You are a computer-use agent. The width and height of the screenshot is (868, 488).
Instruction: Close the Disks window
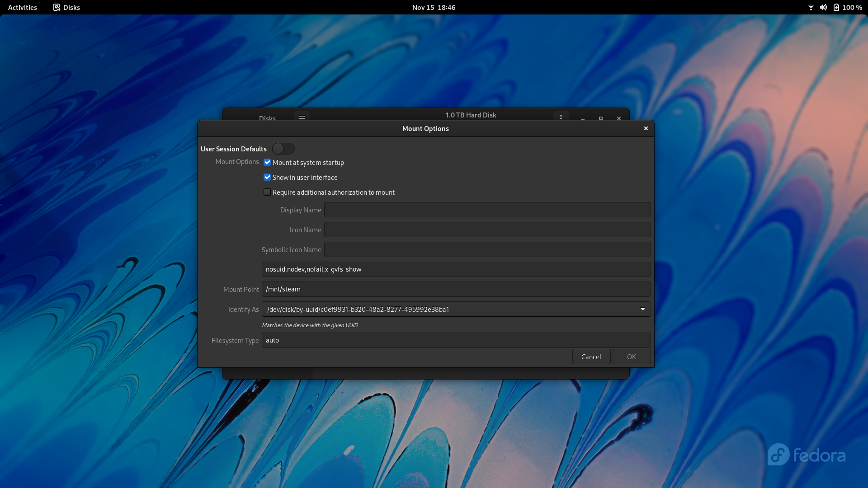pos(619,118)
